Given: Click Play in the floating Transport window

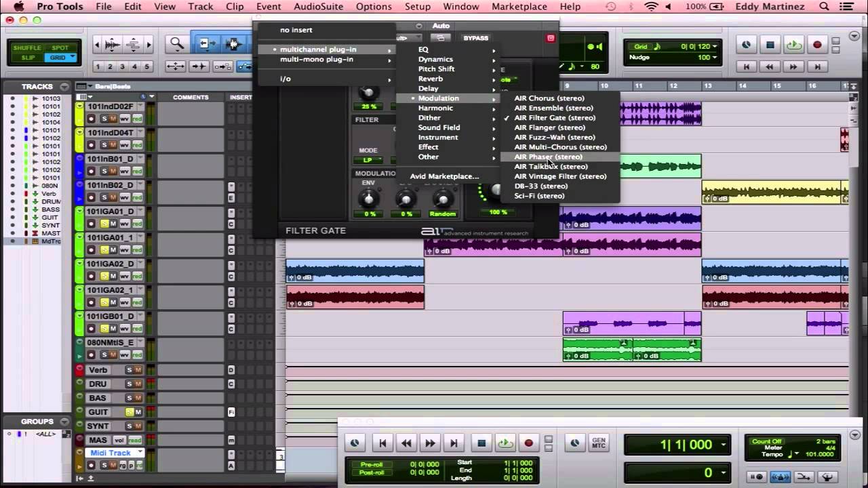Looking at the screenshot, I should point(505,443).
